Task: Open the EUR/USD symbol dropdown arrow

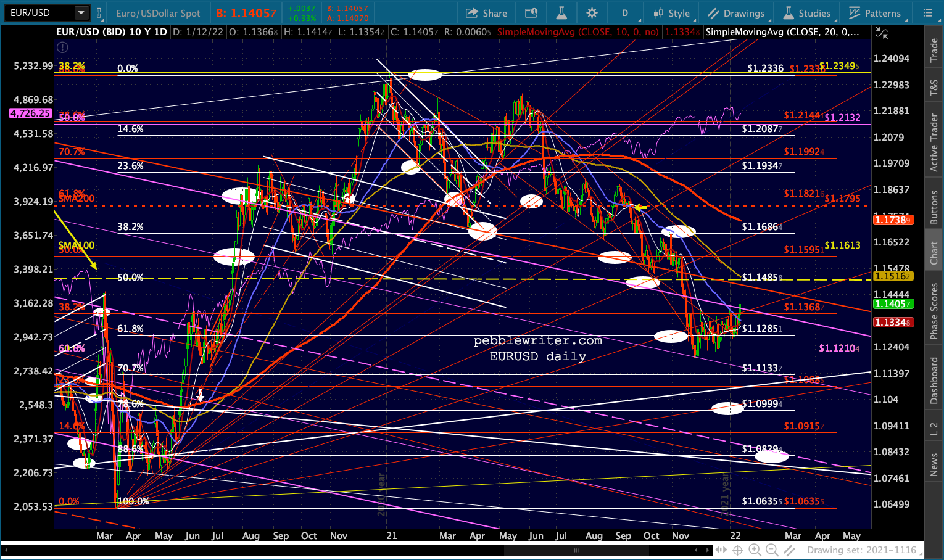Action: point(81,12)
